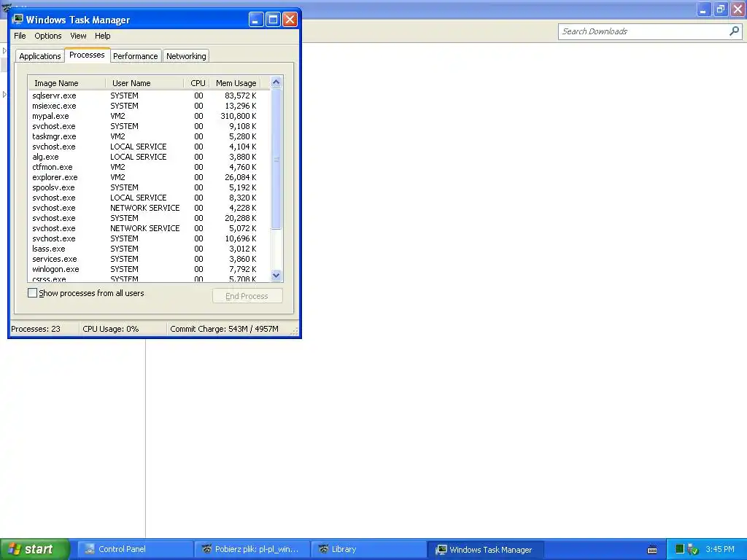Switch to Library taskbar button

coord(368,549)
